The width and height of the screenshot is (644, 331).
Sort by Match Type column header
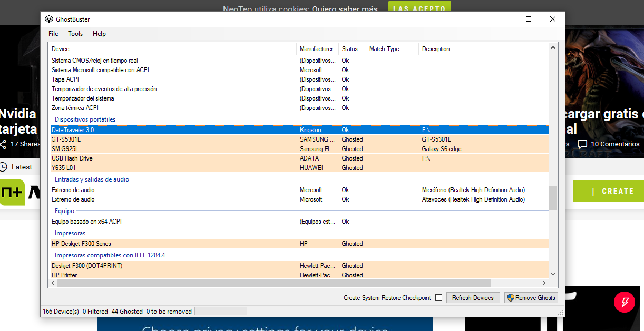pos(392,49)
